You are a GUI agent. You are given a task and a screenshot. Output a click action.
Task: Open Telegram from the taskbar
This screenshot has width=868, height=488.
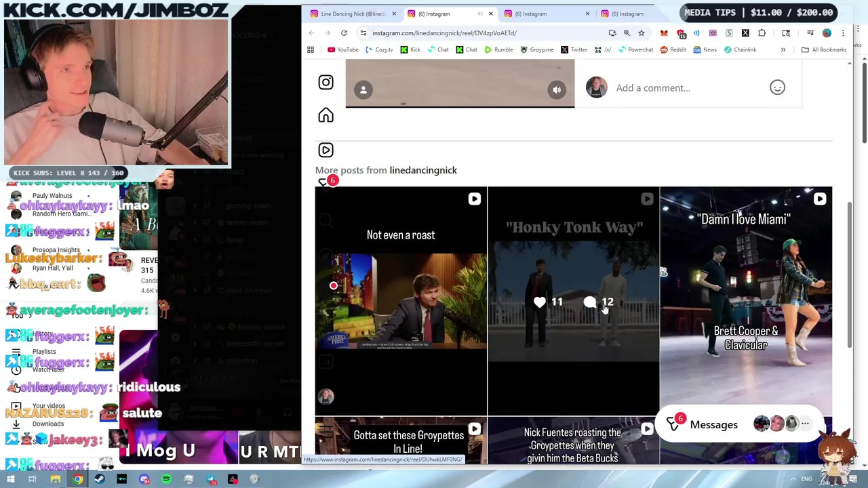(x=211, y=479)
